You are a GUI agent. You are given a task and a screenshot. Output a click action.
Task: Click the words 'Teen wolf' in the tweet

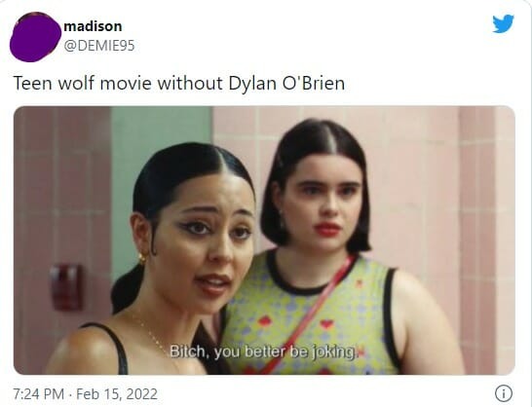pyautogui.click(x=54, y=83)
